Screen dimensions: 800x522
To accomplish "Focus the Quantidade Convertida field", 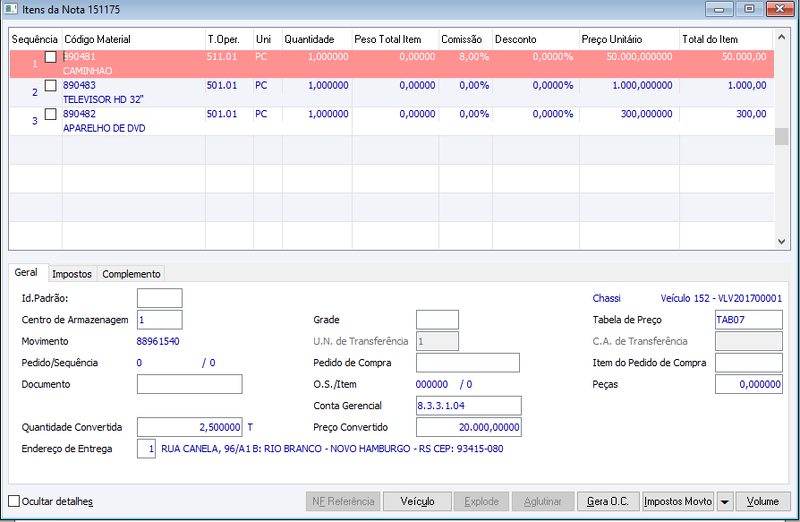I will pos(189,427).
